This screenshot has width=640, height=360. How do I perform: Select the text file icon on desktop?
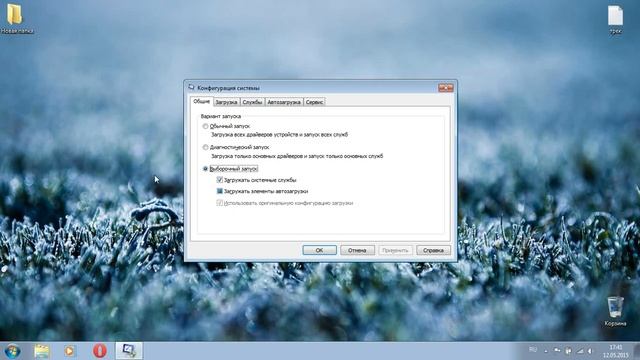coord(615,19)
